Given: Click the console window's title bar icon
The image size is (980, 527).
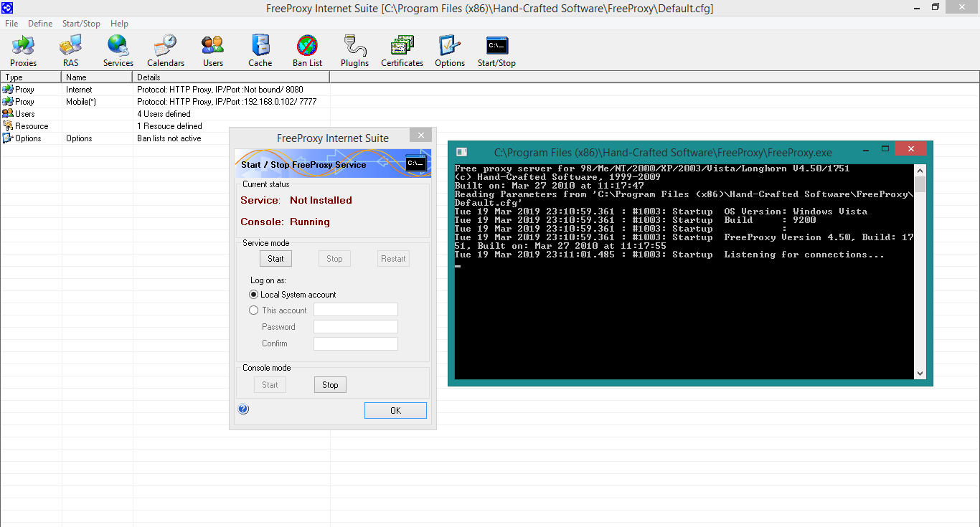Looking at the screenshot, I should tap(462, 152).
